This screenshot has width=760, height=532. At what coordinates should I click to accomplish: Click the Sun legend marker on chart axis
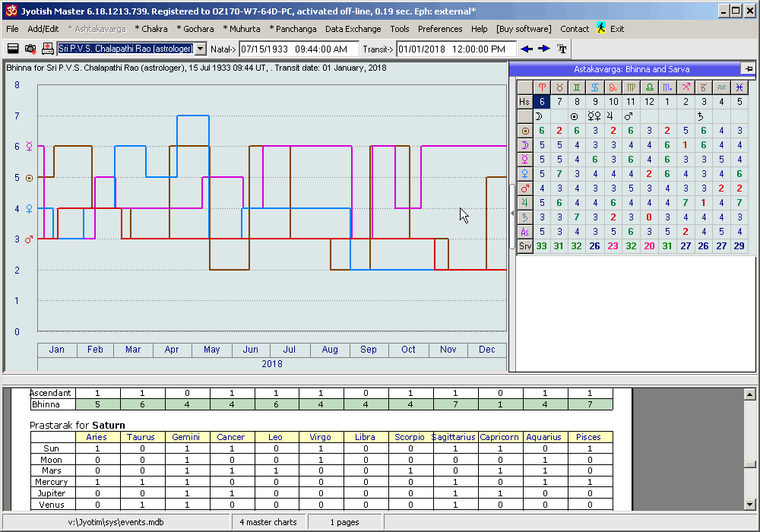(x=29, y=177)
